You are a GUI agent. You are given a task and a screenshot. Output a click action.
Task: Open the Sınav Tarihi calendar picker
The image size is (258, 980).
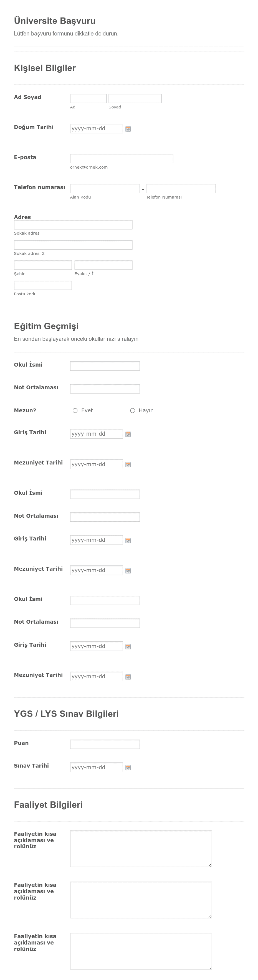(128, 767)
